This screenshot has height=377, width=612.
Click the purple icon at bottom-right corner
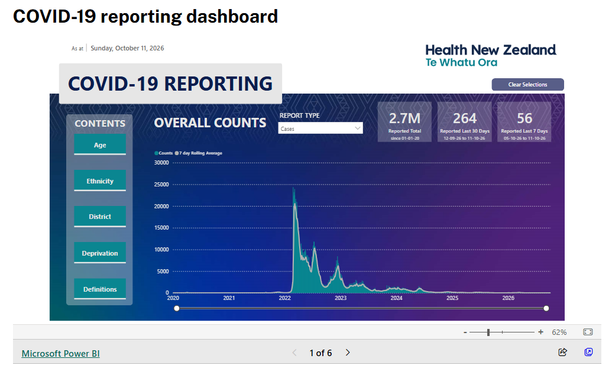[x=589, y=352]
